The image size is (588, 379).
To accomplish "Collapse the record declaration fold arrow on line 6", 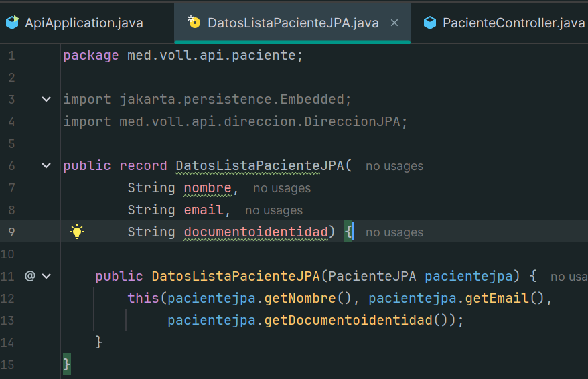I will point(46,165).
